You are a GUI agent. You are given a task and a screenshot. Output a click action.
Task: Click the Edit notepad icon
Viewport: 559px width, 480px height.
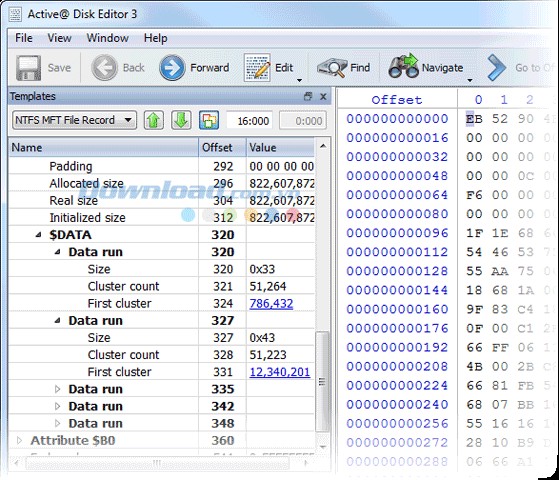click(x=257, y=67)
